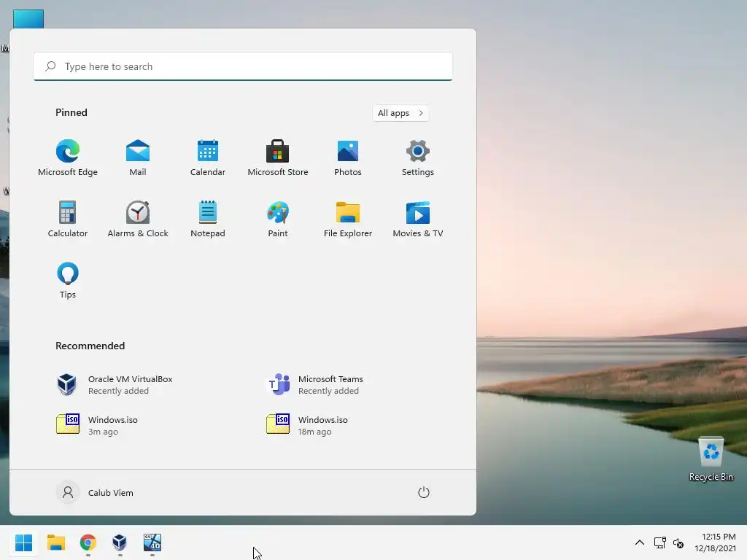Image resolution: width=747 pixels, height=560 pixels.
Task: Open recommended Microsoft Teams
Action: (x=315, y=385)
